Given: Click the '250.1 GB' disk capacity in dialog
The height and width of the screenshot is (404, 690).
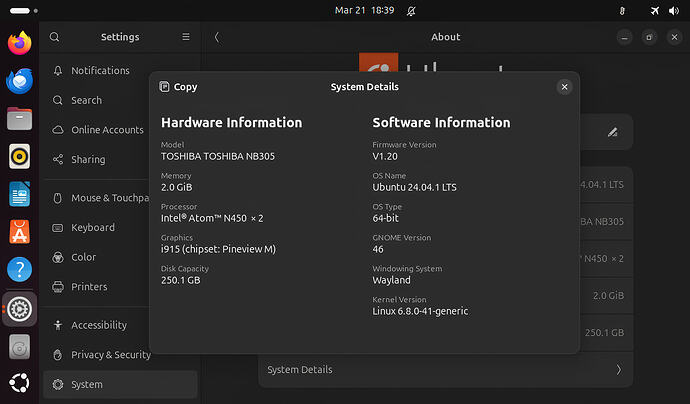Looking at the screenshot, I should 180,280.
